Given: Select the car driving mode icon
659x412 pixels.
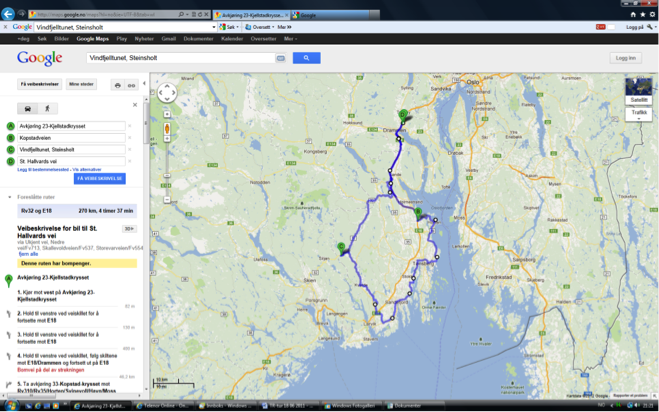Looking at the screenshot, I should (x=28, y=108).
